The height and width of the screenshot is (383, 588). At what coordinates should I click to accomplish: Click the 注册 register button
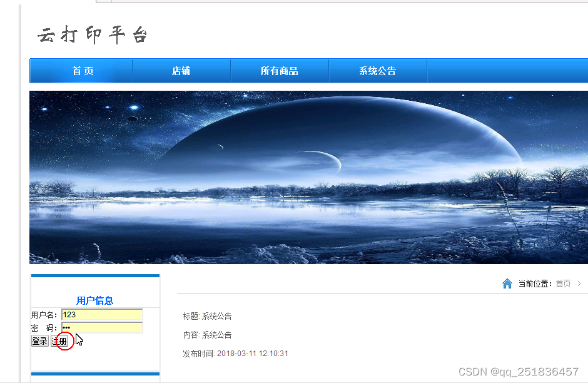[59, 341]
